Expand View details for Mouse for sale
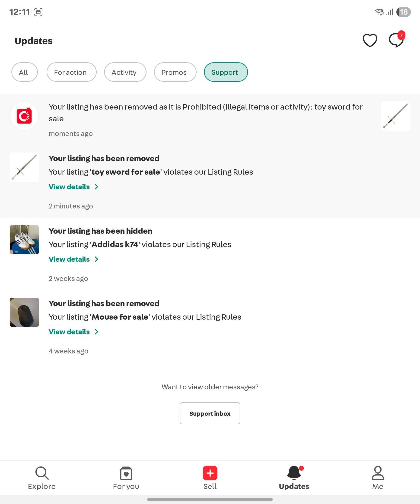 pos(74,332)
